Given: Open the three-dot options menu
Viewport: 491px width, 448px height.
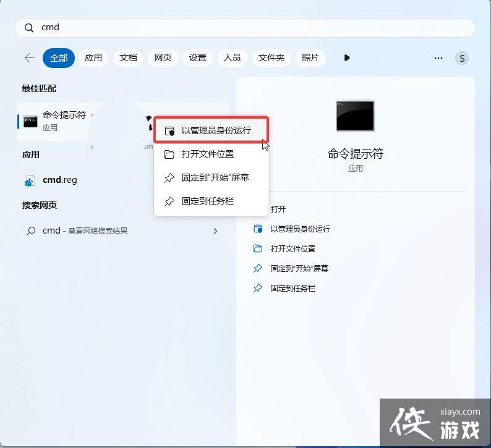Looking at the screenshot, I should tap(438, 58).
